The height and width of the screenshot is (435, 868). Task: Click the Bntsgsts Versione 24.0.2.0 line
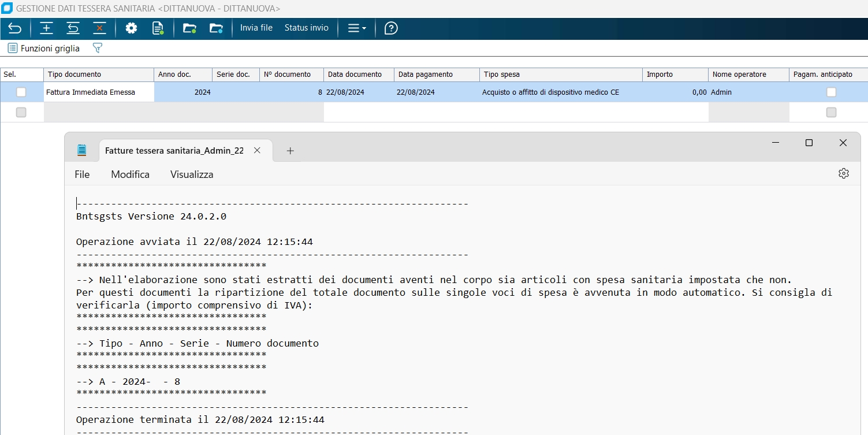click(x=151, y=216)
